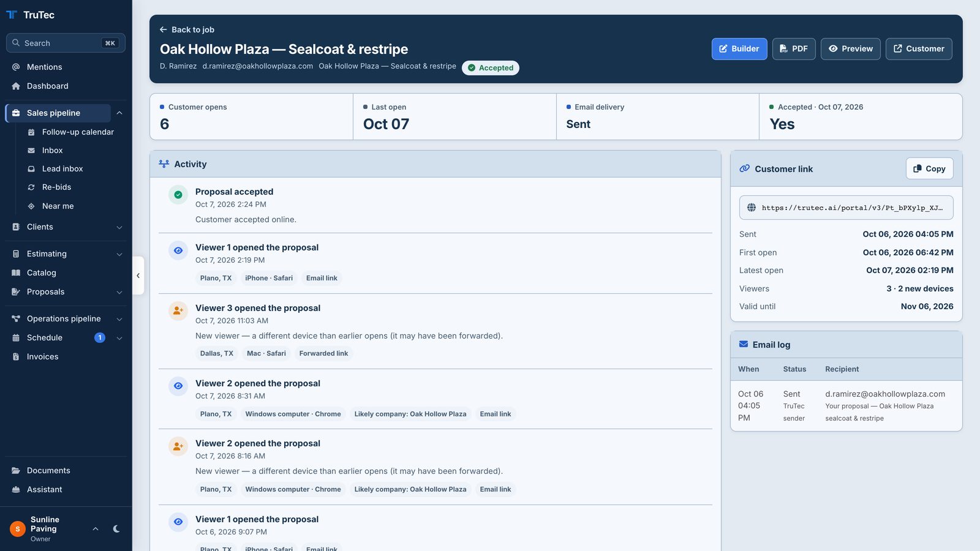This screenshot has height=551, width=980.
Task: Click the Proposal accepted checkmark icon
Action: click(178, 195)
